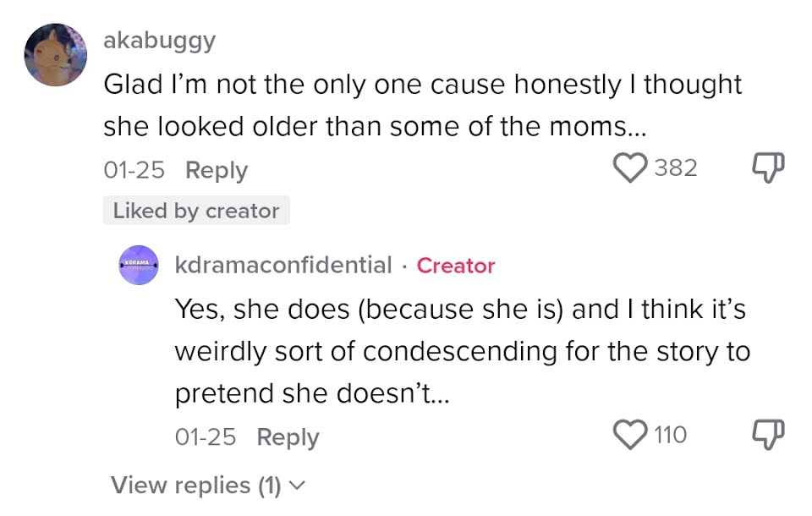Viewport: 812px width, 516px height.
Task: Click the chevron next to View replies
Action: click(x=295, y=486)
